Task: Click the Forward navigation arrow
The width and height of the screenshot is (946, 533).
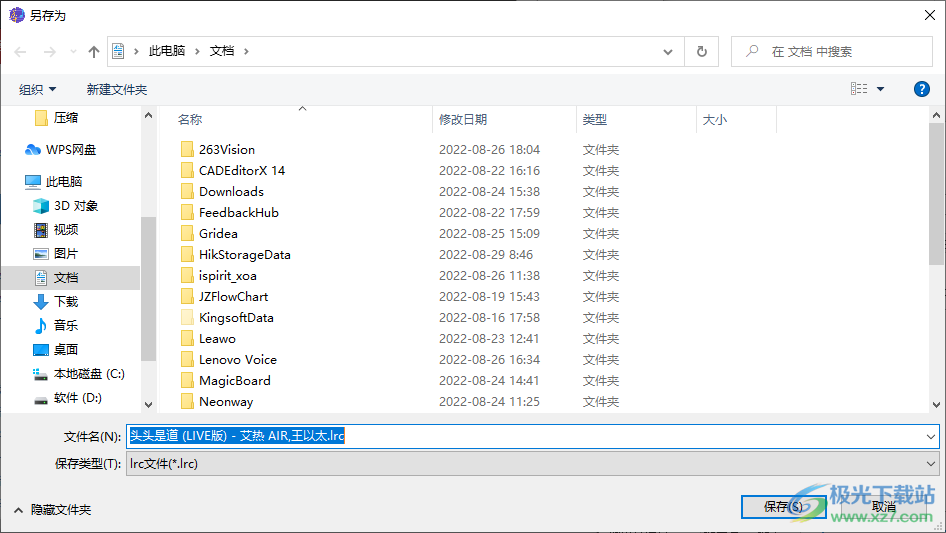Action: pos(49,52)
